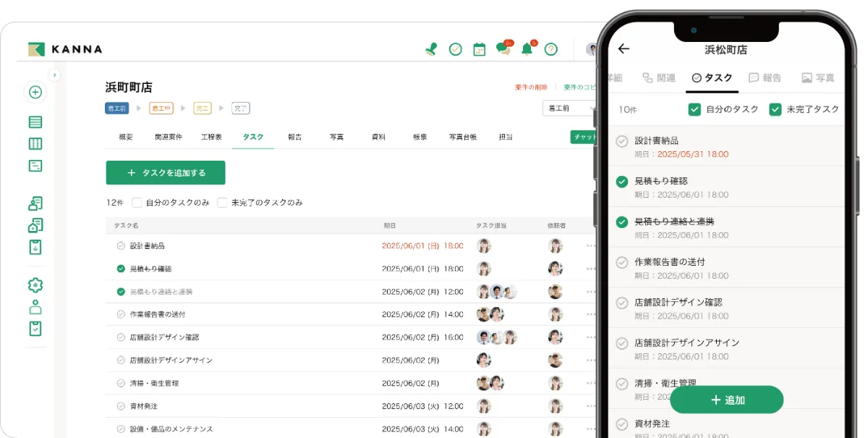Tap the 追加 button on phone
Image resolution: width=868 pixels, height=438 pixels.
(726, 400)
